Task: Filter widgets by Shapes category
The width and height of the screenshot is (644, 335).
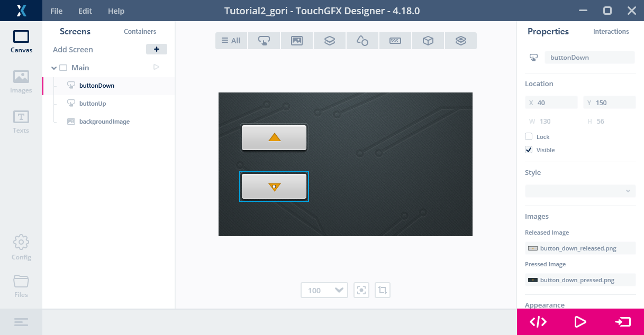Action: tap(362, 41)
